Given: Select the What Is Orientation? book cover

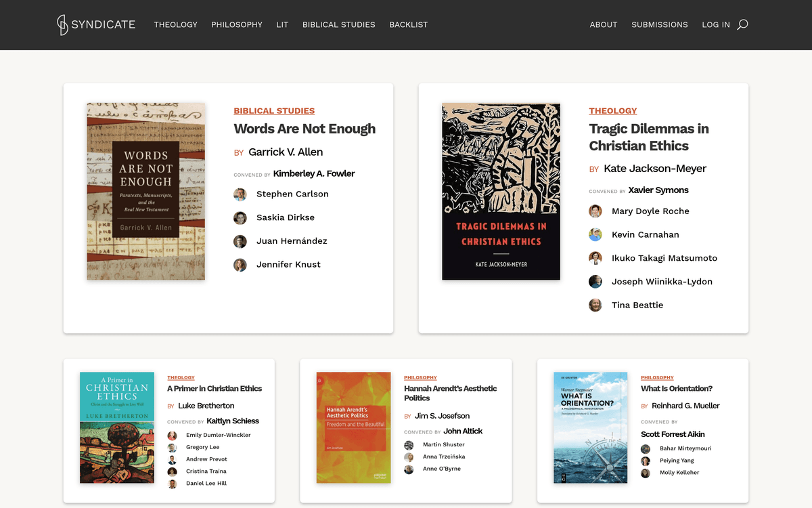Looking at the screenshot, I should tap(590, 427).
